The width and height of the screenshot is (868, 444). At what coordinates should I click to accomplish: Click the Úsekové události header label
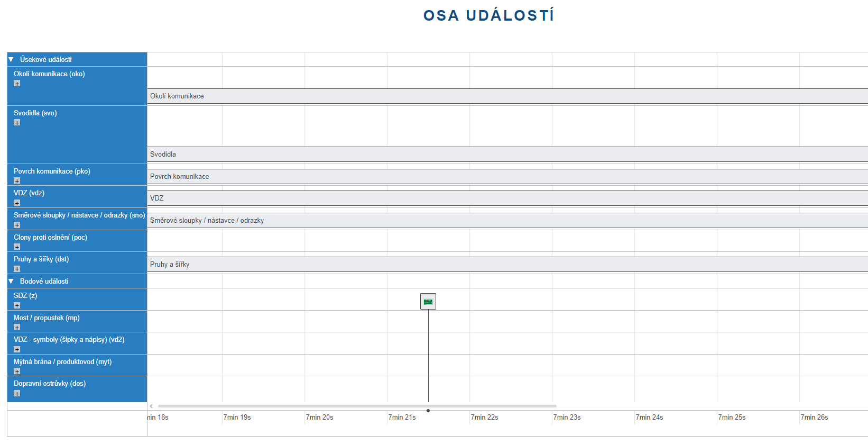point(46,59)
